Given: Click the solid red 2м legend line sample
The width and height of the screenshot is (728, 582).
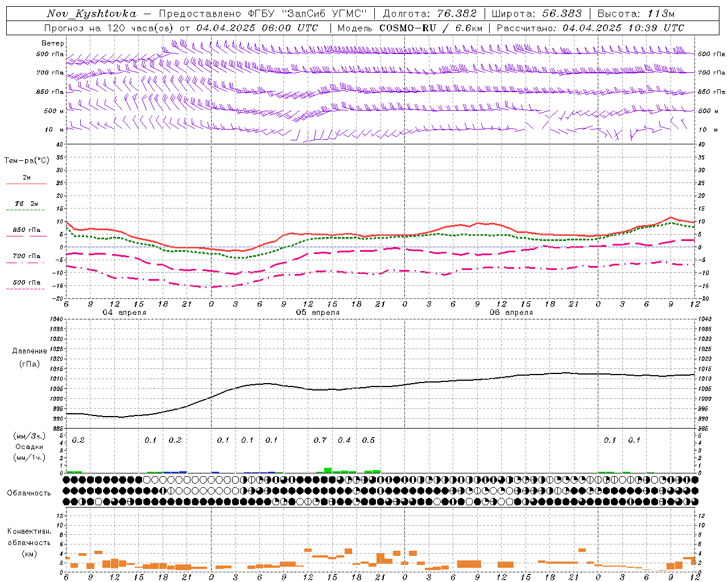Looking at the screenshot, I should pyautogui.click(x=26, y=184).
